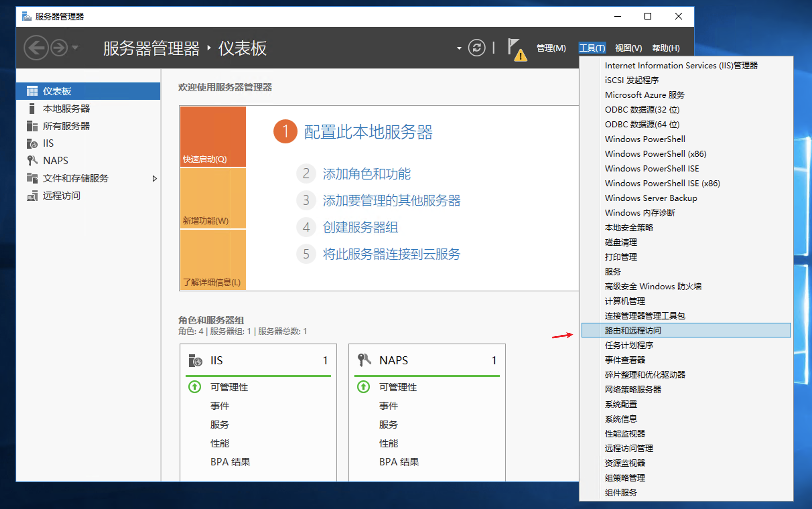Click the NAPS key icon in the sidebar
Screen dimensions: 812x509
click(x=32, y=161)
